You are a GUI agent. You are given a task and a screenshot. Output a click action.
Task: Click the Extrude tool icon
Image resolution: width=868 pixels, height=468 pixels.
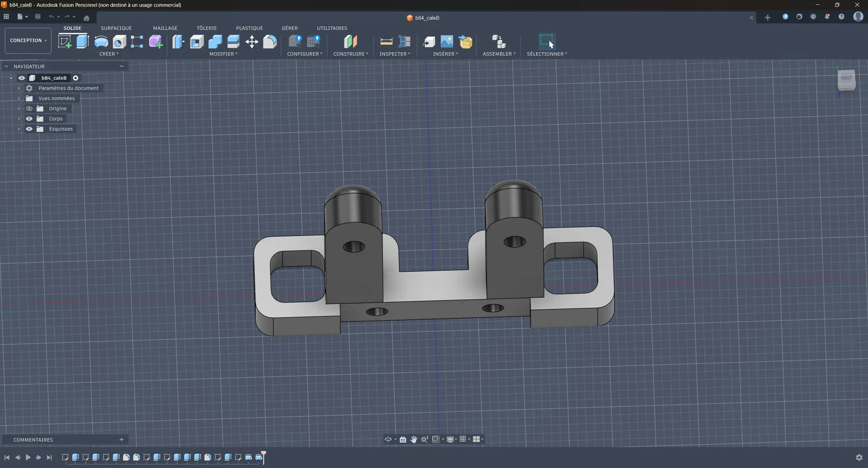point(82,42)
